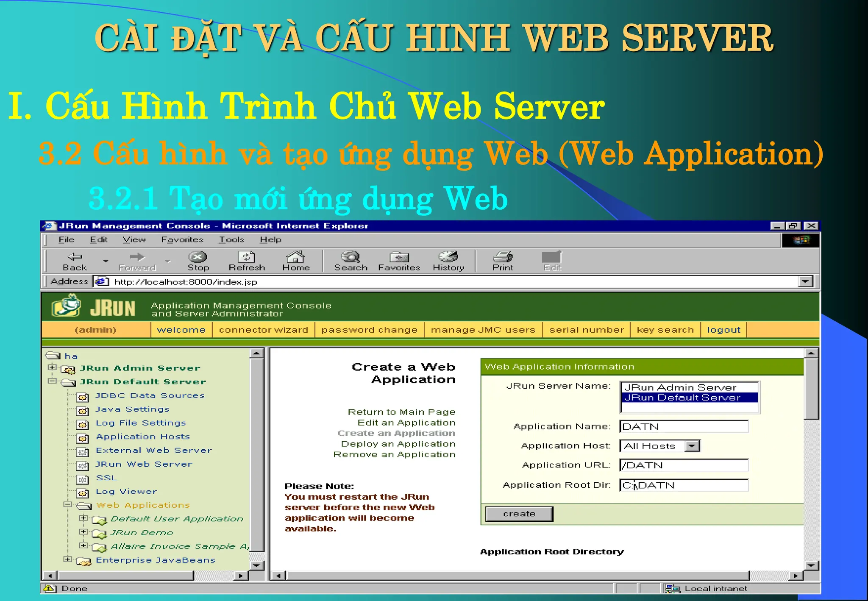The image size is (868, 601).
Task: Open the password change tab
Action: 369,330
